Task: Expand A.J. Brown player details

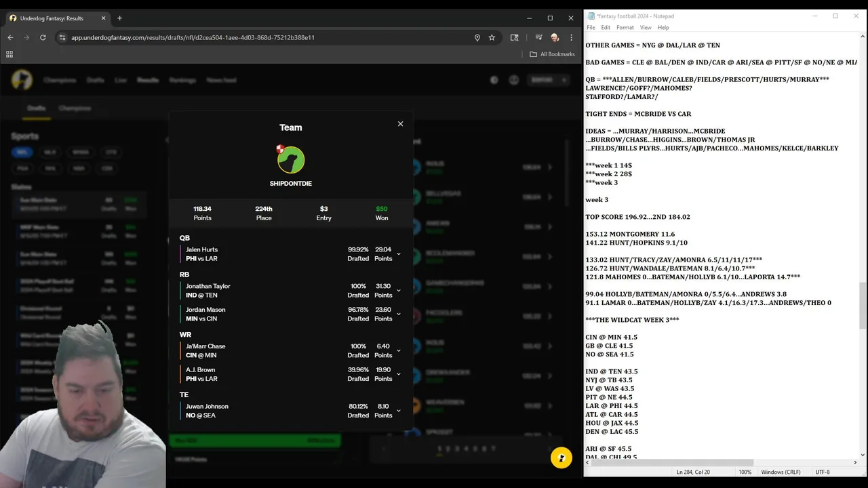Action: [x=398, y=374]
